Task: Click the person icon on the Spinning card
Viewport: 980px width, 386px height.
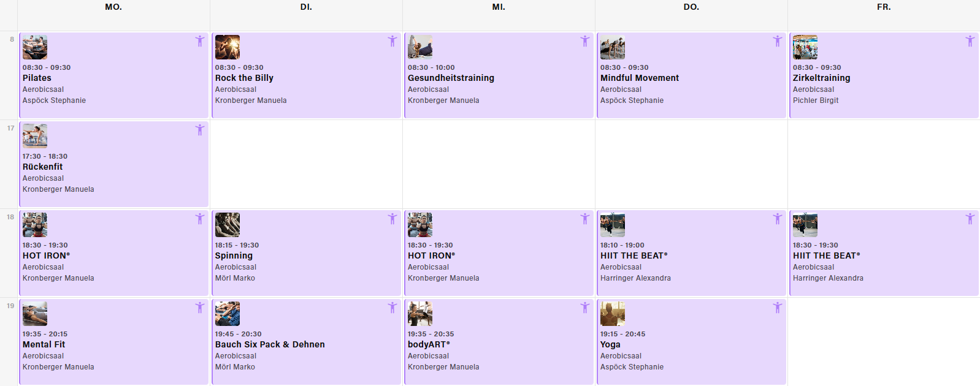Action: pos(392,219)
